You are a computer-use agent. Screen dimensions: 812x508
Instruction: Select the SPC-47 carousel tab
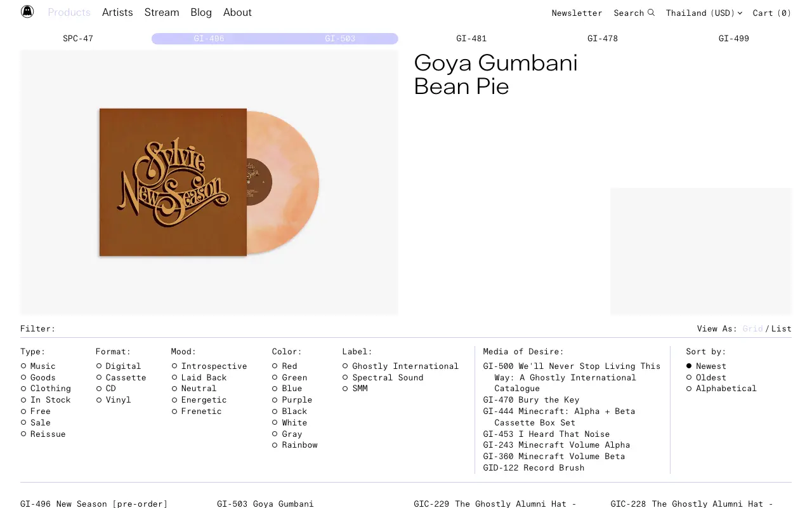pyautogui.click(x=78, y=39)
